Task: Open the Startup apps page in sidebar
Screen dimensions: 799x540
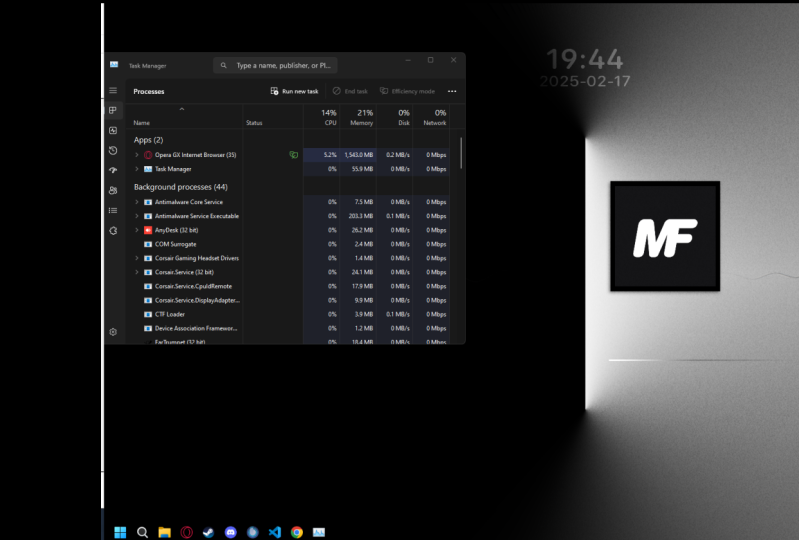Action: [x=113, y=170]
